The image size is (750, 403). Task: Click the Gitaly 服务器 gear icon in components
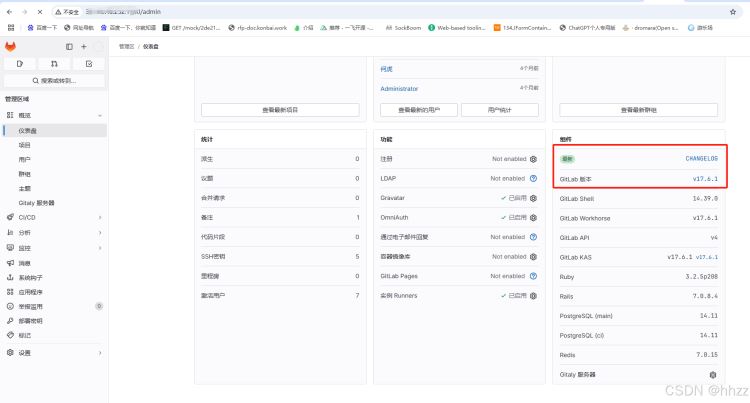pyautogui.click(x=713, y=375)
